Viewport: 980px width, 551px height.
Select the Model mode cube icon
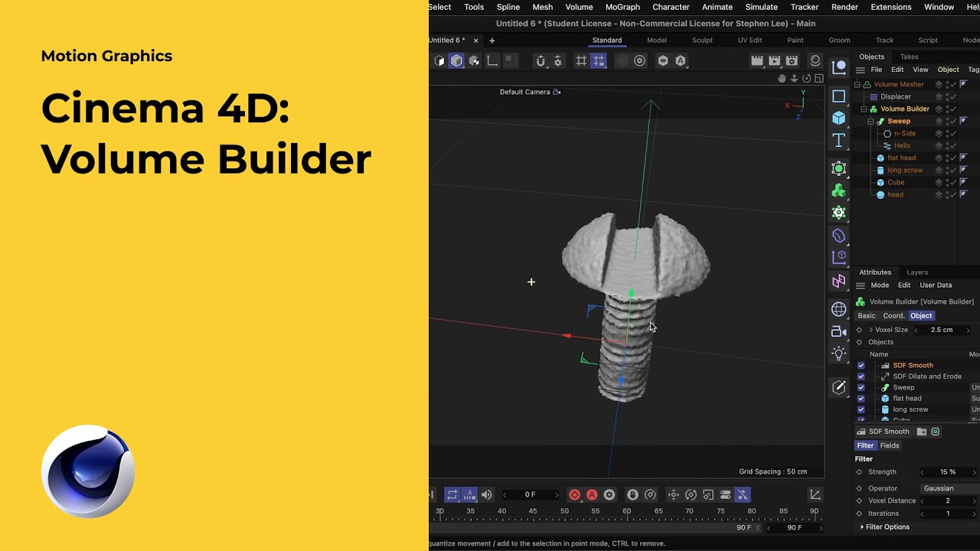tap(456, 60)
